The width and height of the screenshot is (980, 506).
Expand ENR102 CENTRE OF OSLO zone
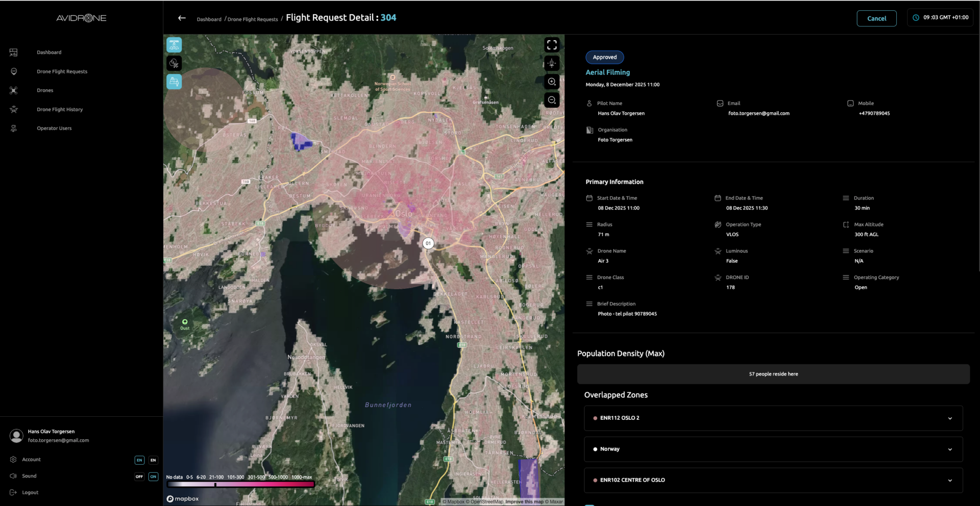click(x=949, y=480)
